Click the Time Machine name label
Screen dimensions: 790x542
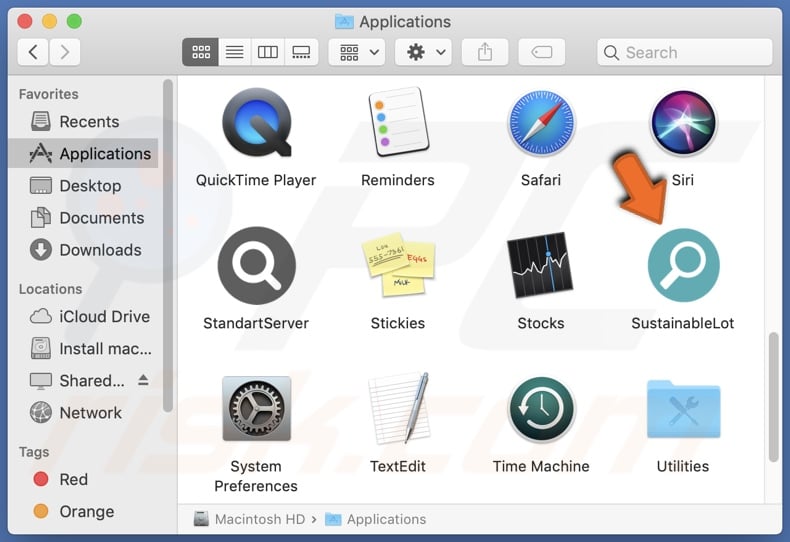point(541,466)
